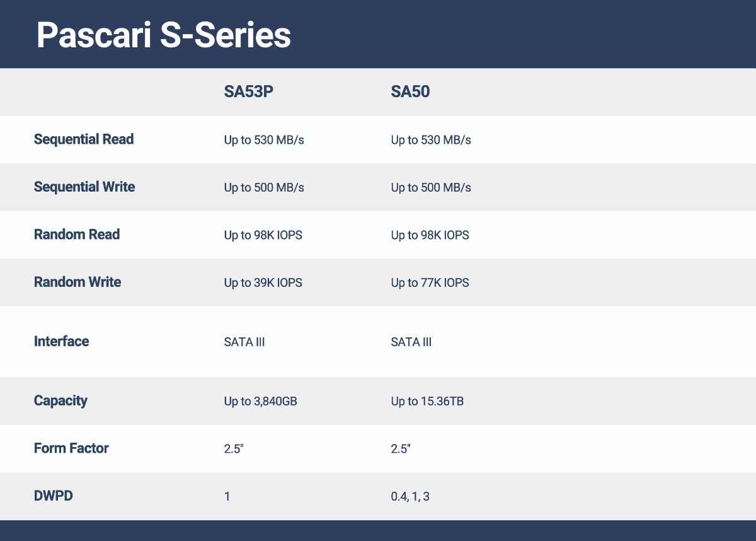Select the Interface row label
The height and width of the screenshot is (541, 756).
pos(61,342)
